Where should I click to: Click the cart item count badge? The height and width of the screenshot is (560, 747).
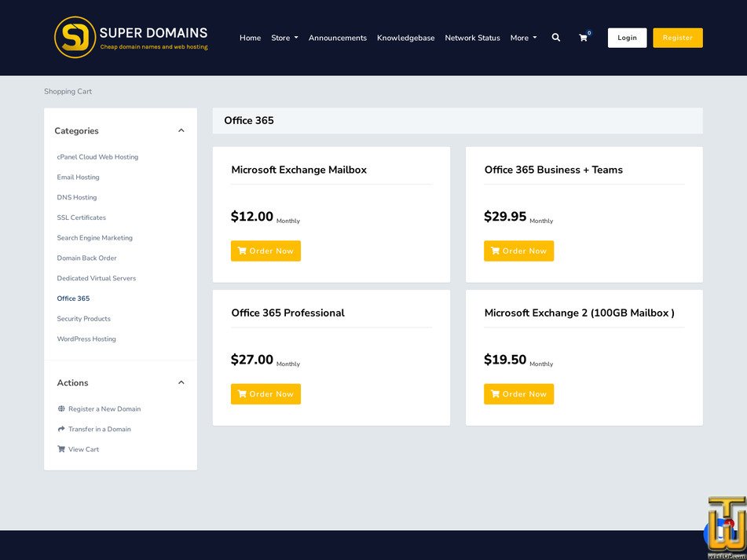pos(589,33)
